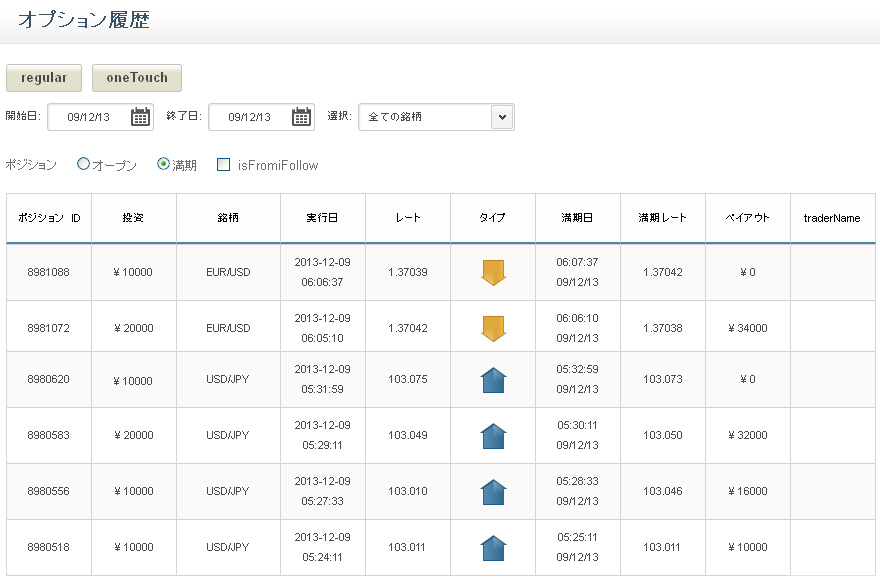
Task: Switch to the oneTouch options tab
Action: pyautogui.click(x=137, y=77)
